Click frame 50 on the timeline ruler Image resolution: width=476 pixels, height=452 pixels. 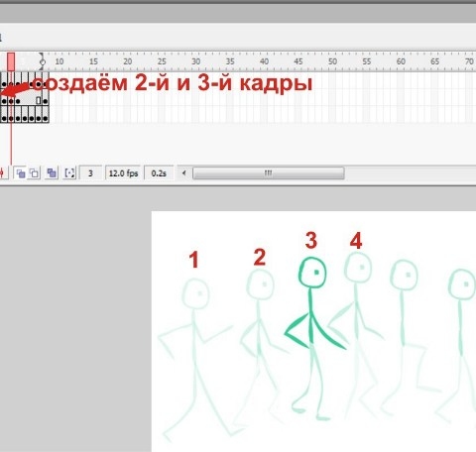pos(332,61)
